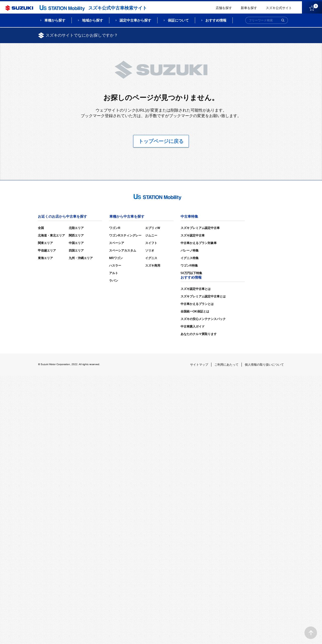Click サイトマップ footer link
322x644 pixels.
199,365
